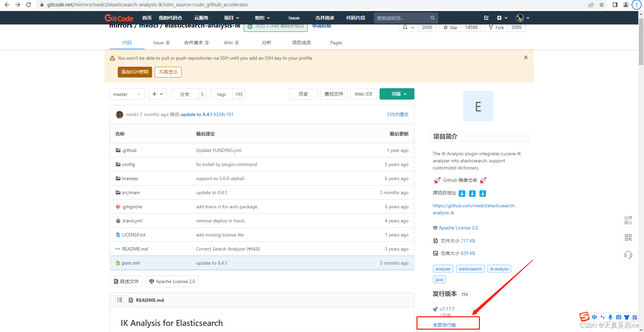
Task: Open the v7.17.7 release
Action: [447, 309]
